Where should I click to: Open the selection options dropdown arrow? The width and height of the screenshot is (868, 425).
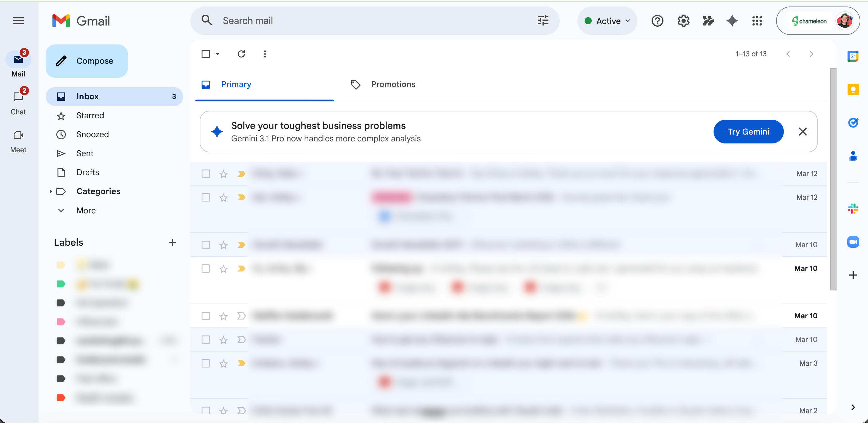click(x=217, y=54)
